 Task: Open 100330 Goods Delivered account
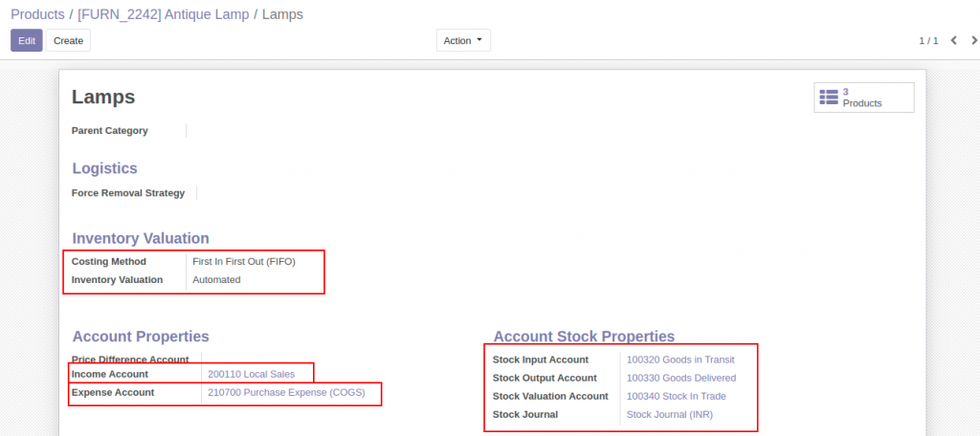[681, 378]
